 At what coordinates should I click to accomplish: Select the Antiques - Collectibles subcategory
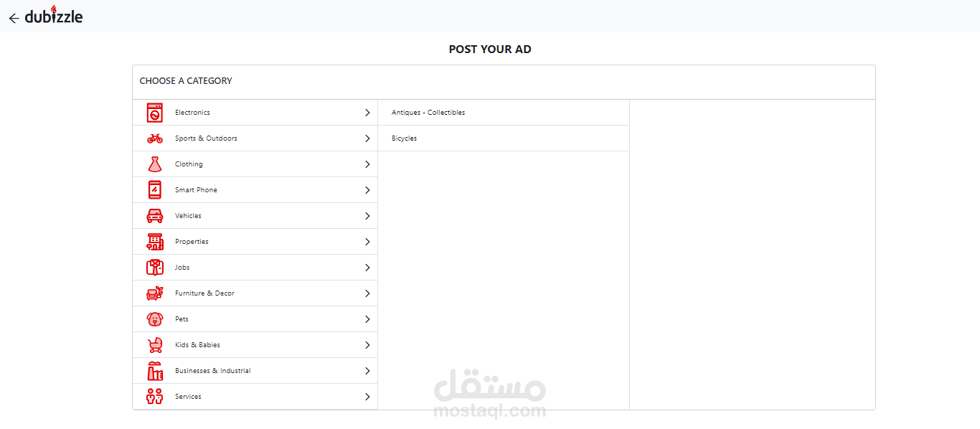coord(428,113)
